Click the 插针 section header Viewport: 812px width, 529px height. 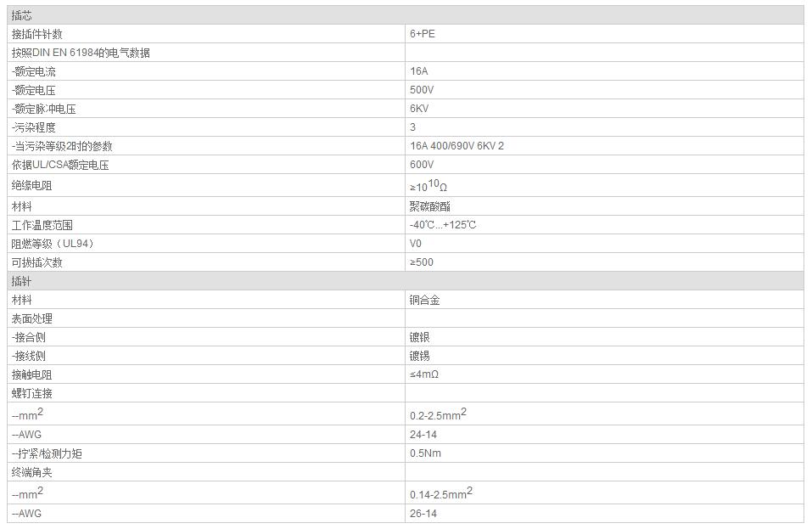tap(406, 281)
